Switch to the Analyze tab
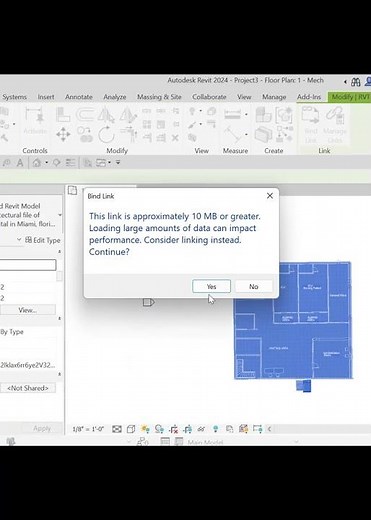371x520 pixels. [115, 97]
